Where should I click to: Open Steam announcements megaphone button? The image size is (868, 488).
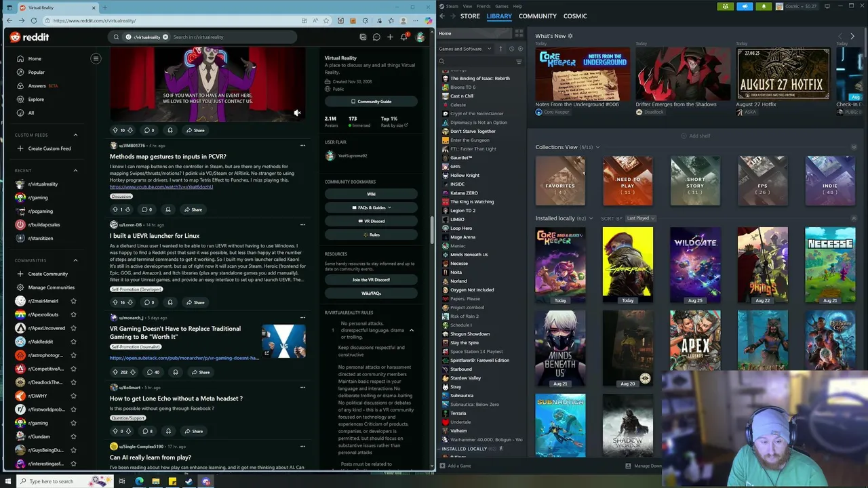tap(745, 6)
